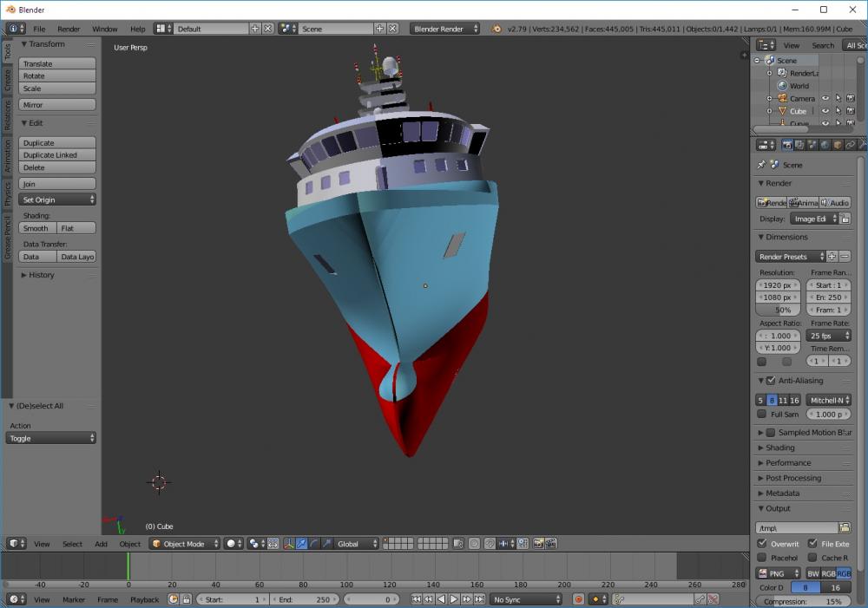868x608 pixels.
Task: Open the Blender Render engine dropdown
Action: (445, 29)
